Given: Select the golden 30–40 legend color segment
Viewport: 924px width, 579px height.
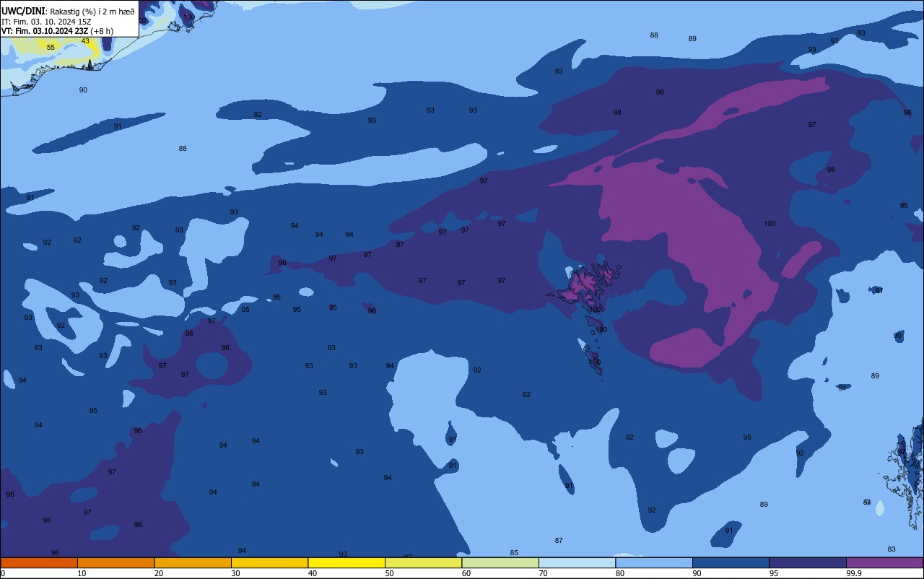Looking at the screenshot, I should coord(269,562).
